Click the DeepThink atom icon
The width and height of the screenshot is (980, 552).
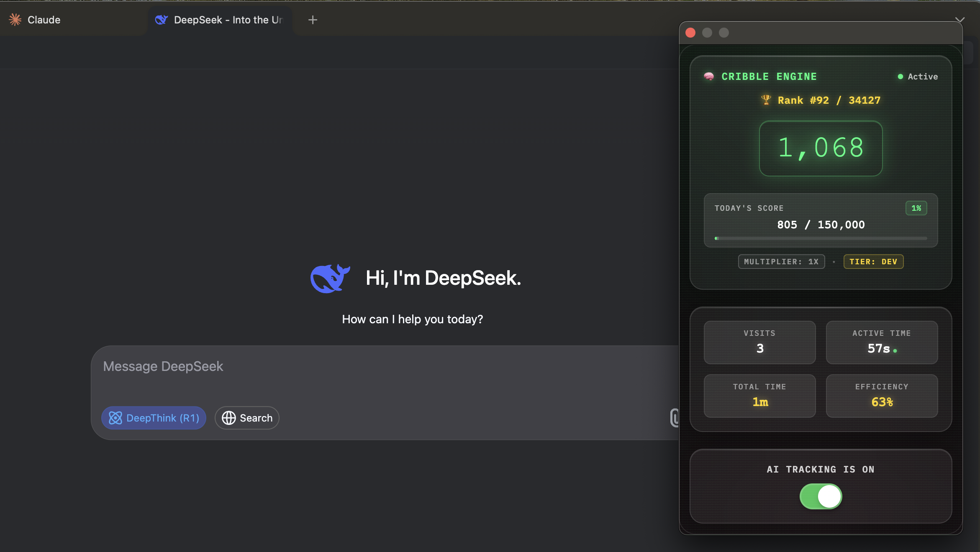(x=115, y=418)
